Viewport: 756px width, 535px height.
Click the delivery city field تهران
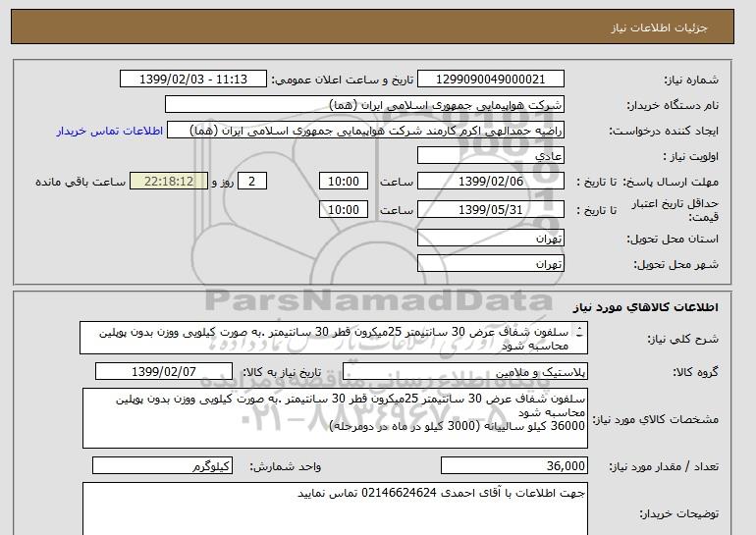(490, 264)
